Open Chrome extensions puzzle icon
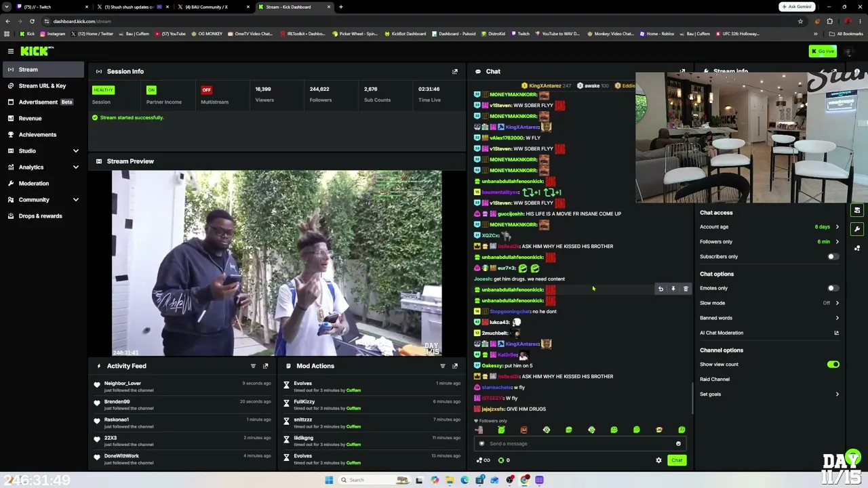Image resolution: width=868 pixels, height=488 pixels. pos(829,21)
